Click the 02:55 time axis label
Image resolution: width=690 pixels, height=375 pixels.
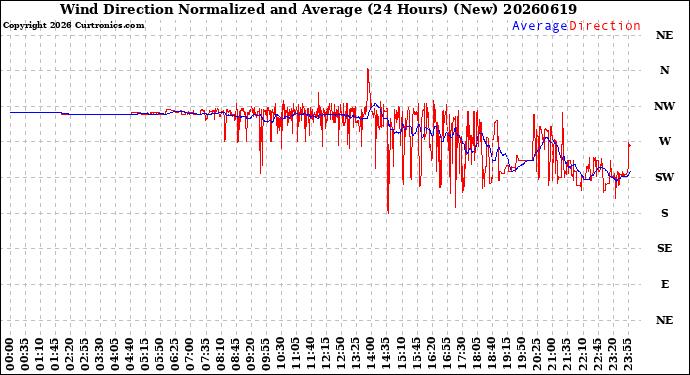(84, 355)
